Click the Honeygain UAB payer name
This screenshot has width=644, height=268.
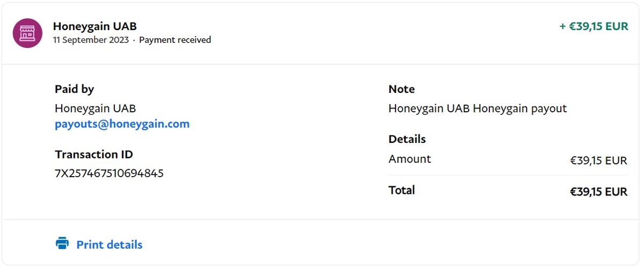(95, 108)
